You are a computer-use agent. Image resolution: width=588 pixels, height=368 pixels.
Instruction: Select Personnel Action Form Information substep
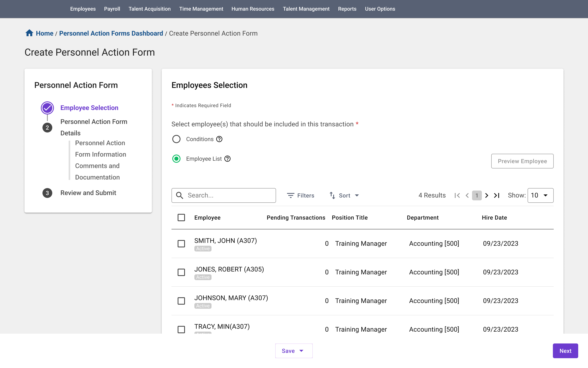point(101,149)
